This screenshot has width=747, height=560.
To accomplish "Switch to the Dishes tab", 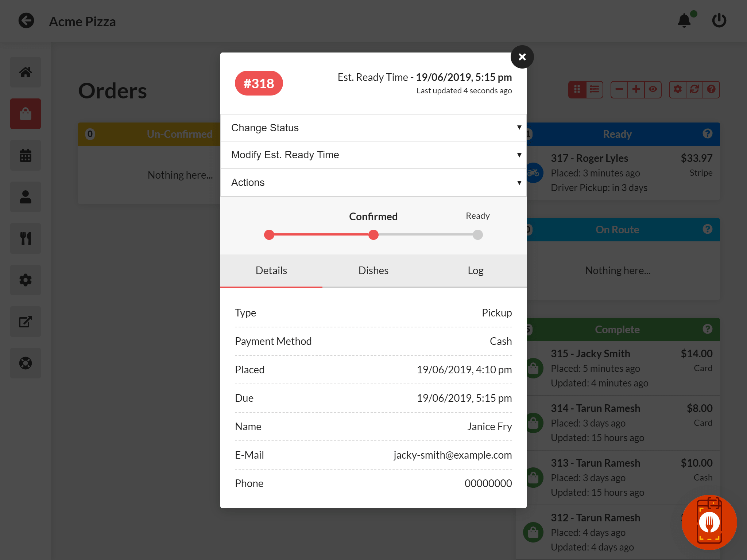I will click(373, 271).
